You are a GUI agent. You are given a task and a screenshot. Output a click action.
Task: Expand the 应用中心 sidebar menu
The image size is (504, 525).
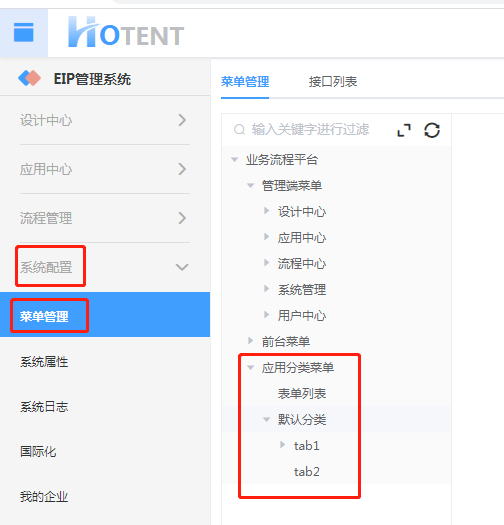click(182, 169)
